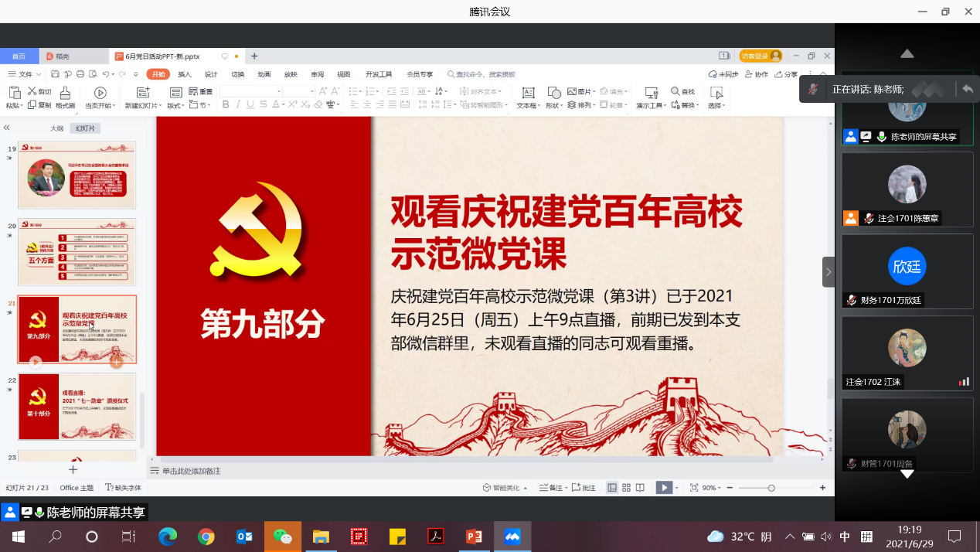The width and height of the screenshot is (980, 552).
Task: Click the New Slide (新建幻灯片) icon
Action: 144,93
